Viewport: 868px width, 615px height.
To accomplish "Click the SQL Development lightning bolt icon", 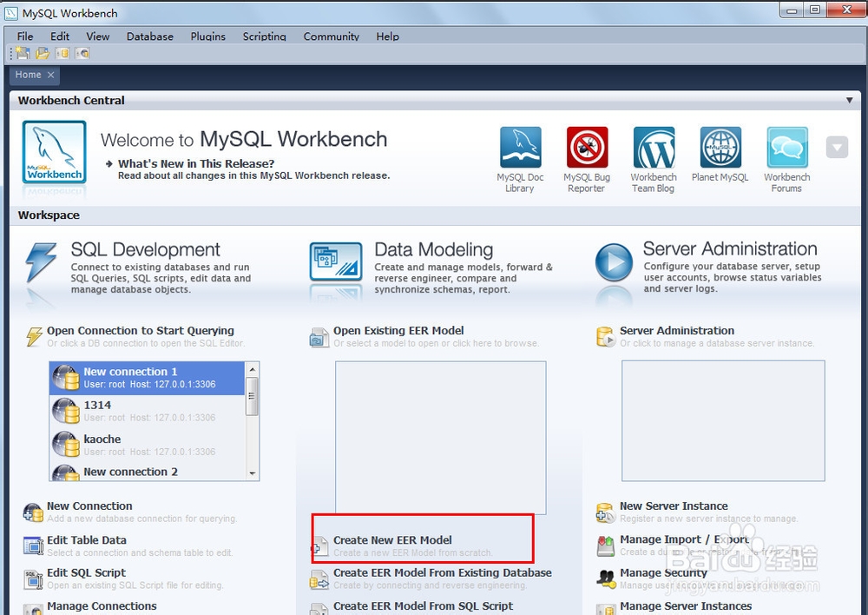I will coord(41,262).
